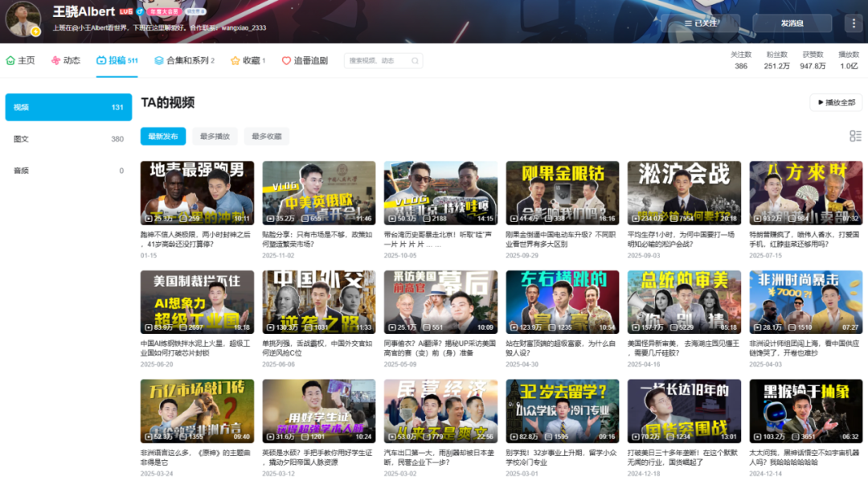Click the search magnifier icon in the search box
This screenshot has width=868, height=477.
pyautogui.click(x=414, y=60)
